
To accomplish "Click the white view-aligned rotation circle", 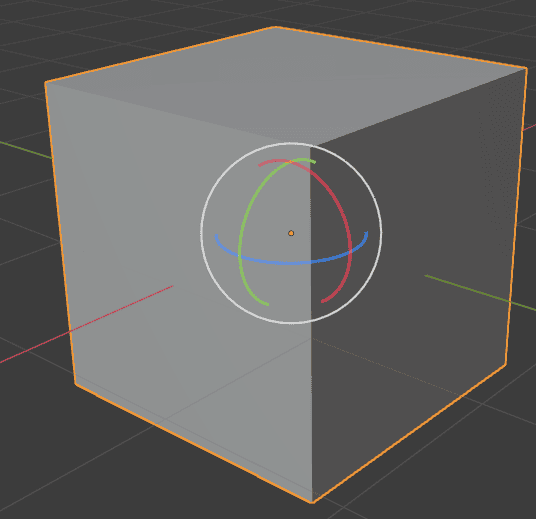I will tap(201, 232).
